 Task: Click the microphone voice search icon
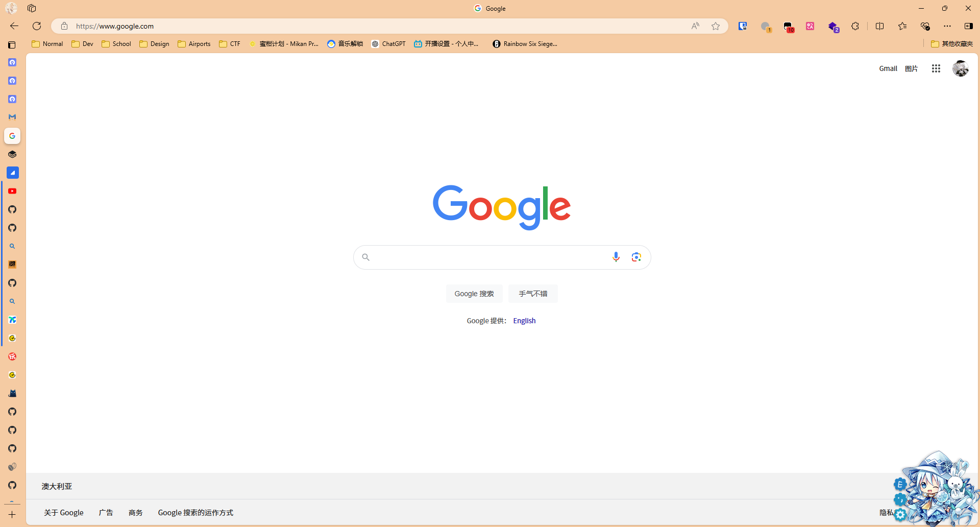coord(616,257)
